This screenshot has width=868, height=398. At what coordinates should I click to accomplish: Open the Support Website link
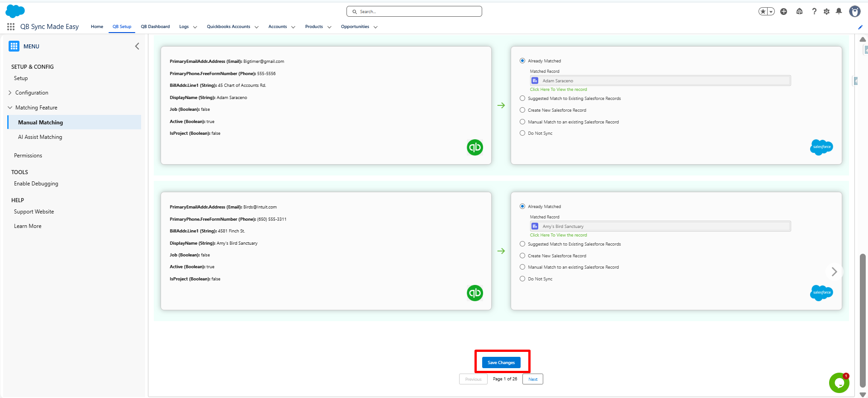tap(34, 212)
